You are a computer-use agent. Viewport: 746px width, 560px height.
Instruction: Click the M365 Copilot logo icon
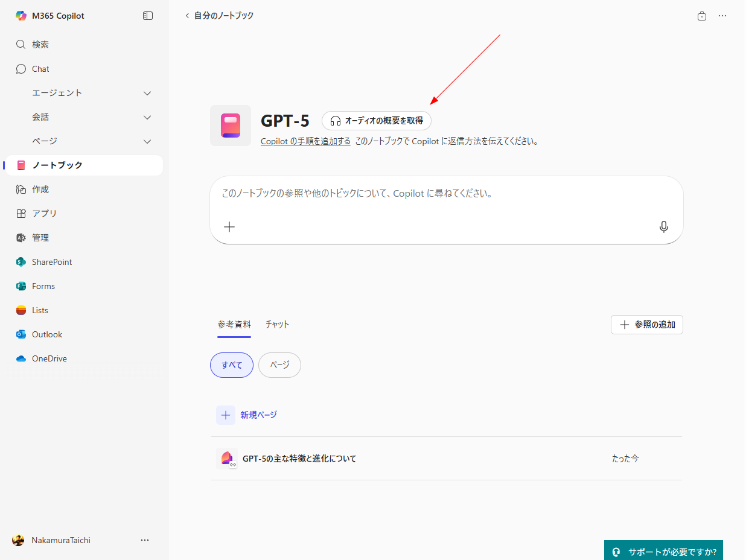(21, 16)
